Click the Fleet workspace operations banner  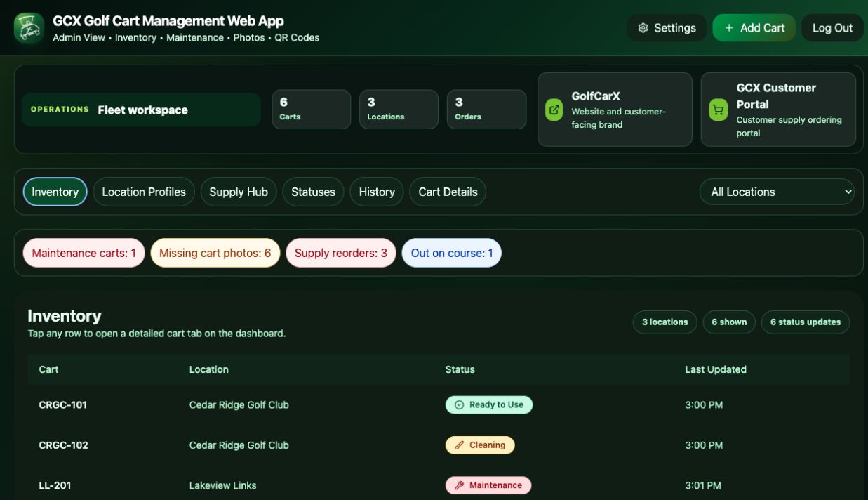point(141,110)
